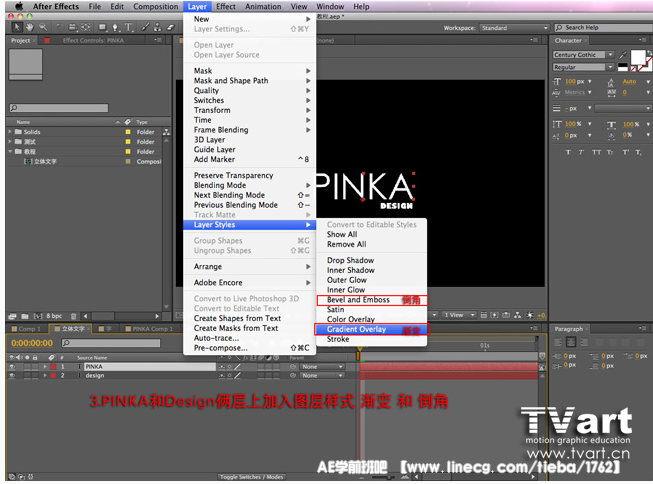Expand PINKA layer properties triangle

tap(45, 367)
